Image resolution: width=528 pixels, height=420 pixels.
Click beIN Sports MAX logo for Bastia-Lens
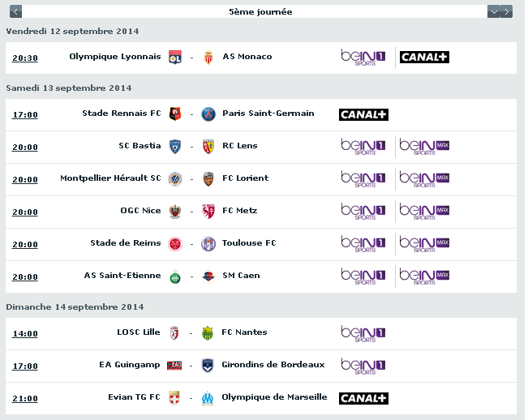point(424,147)
